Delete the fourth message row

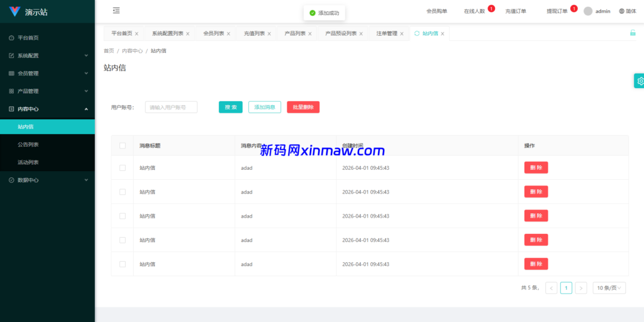coord(536,240)
